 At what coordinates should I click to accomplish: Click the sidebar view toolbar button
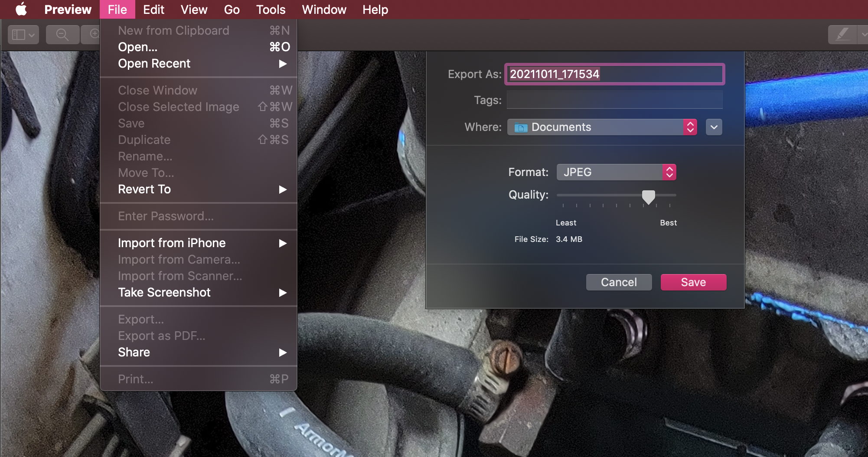23,34
